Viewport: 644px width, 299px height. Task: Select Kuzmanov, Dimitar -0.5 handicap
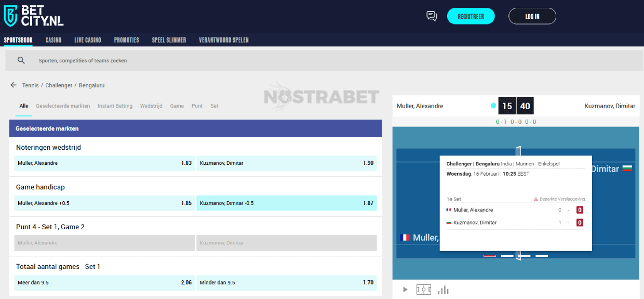287,203
